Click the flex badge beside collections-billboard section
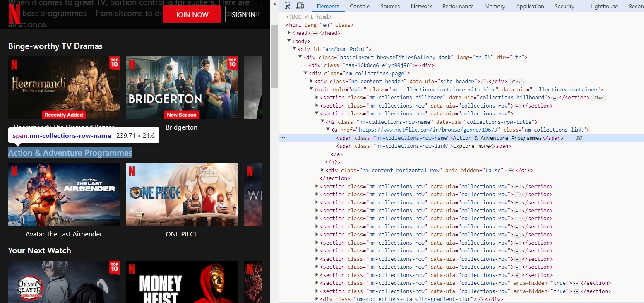 click(598, 98)
